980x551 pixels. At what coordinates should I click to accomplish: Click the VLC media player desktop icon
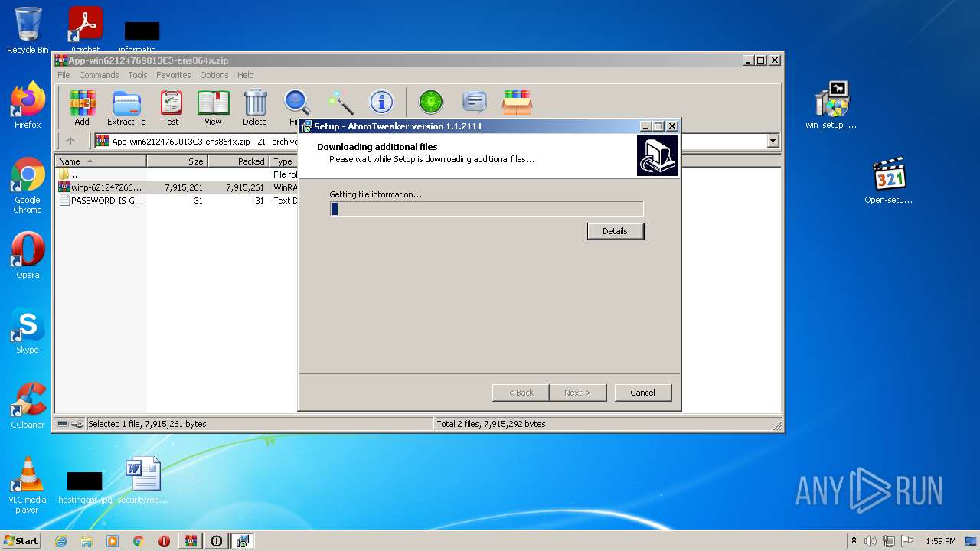28,485
